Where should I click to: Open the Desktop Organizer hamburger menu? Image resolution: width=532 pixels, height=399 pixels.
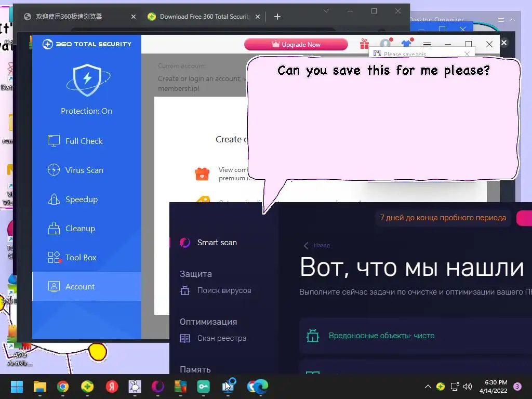click(x=501, y=20)
